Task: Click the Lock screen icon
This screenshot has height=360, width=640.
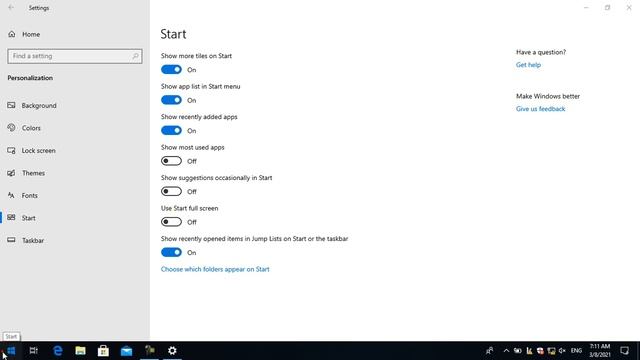Action: (11, 151)
